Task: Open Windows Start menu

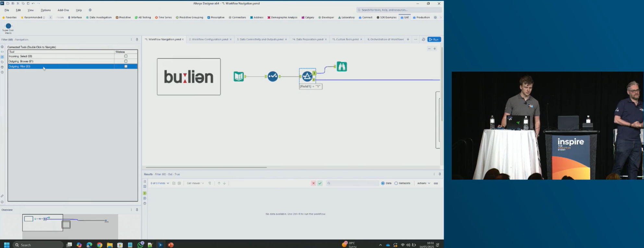Action: (x=6, y=245)
